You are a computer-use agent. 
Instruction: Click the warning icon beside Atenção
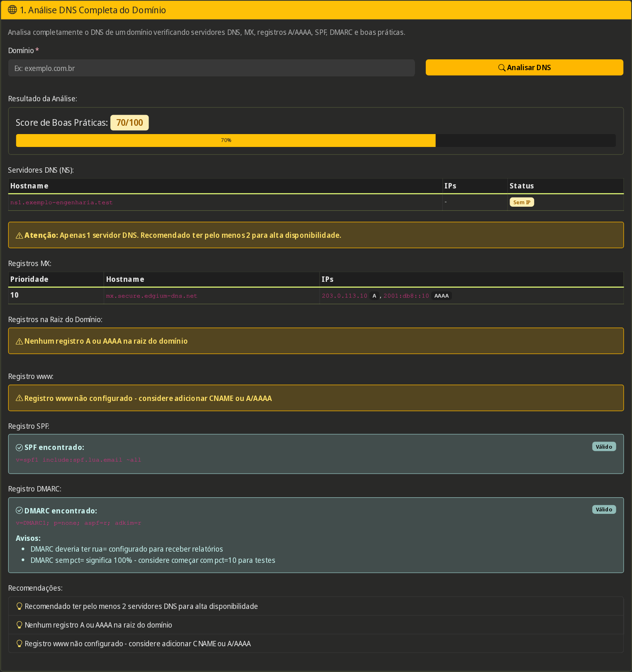pos(19,235)
